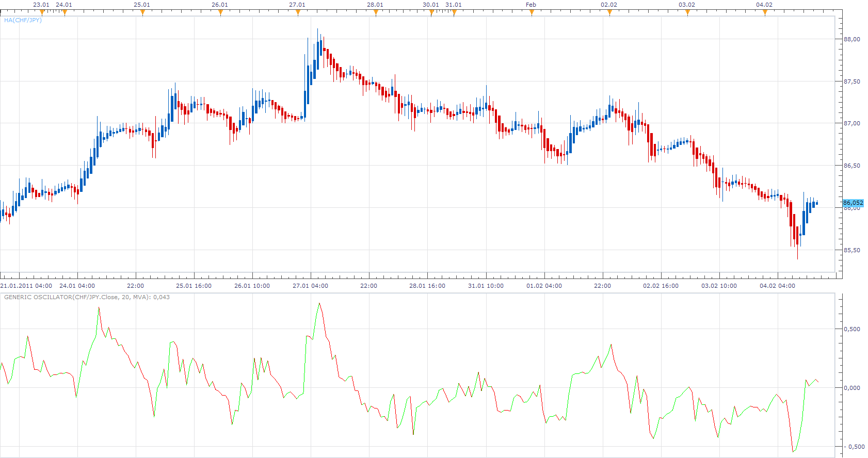Viewport: 868px width, 458px height.
Task: Click the orange day marker under 02.02
Action: click(609, 12)
